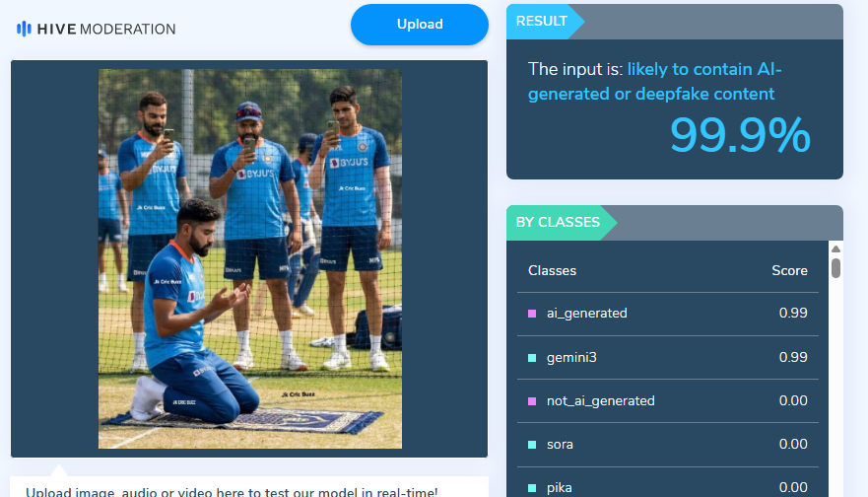Click the scroll up arrow in classes list
The width and height of the screenshot is (868, 497).
tap(835, 248)
